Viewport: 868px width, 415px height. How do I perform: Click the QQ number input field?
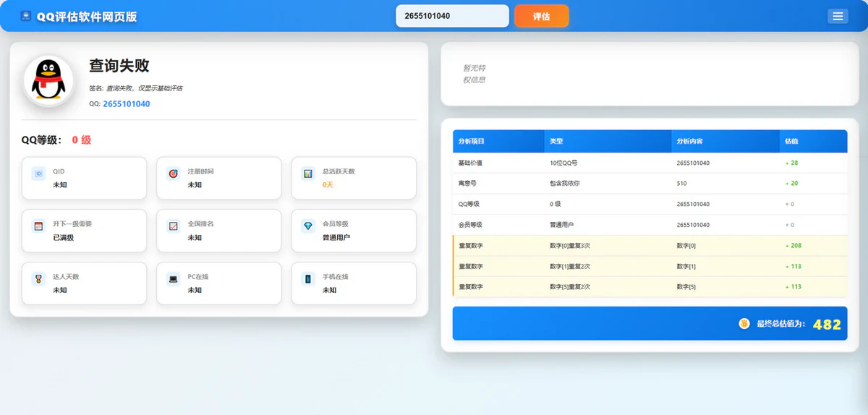click(451, 16)
